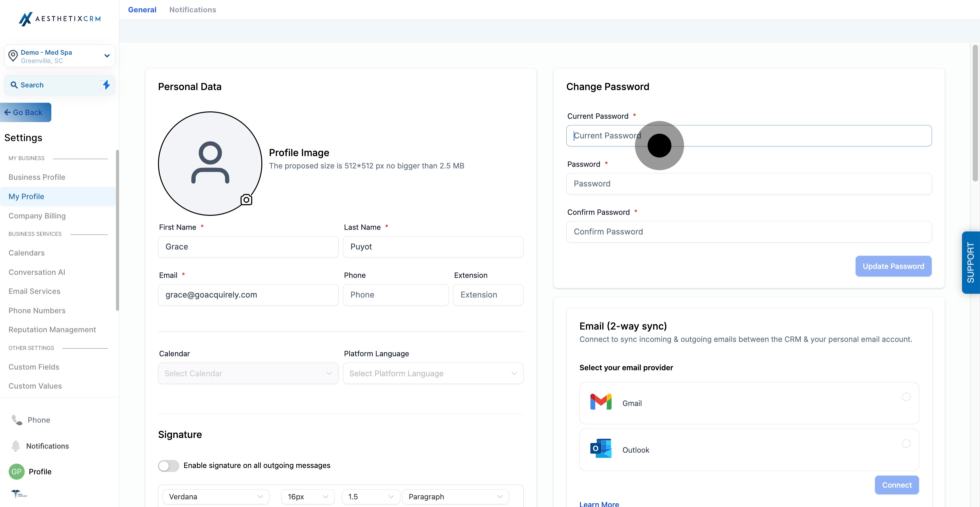This screenshot has height=507, width=980.
Task: Open the Verdana font dropdown
Action: pos(216,497)
